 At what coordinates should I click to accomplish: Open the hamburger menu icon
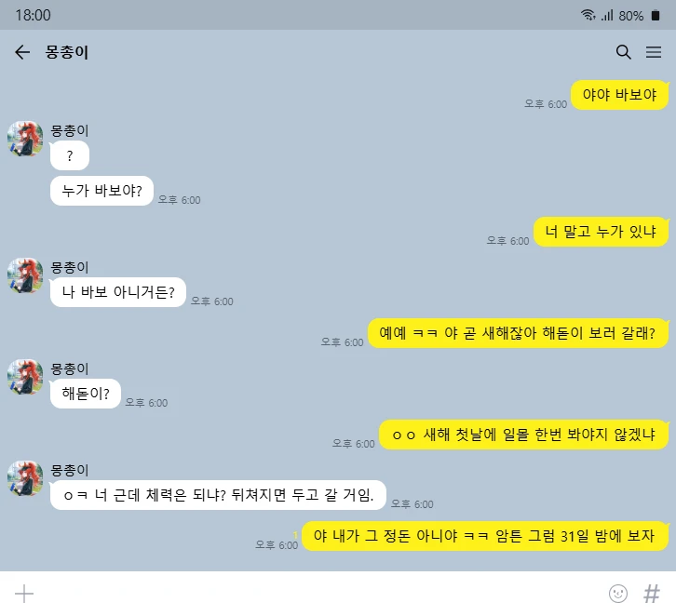(654, 52)
